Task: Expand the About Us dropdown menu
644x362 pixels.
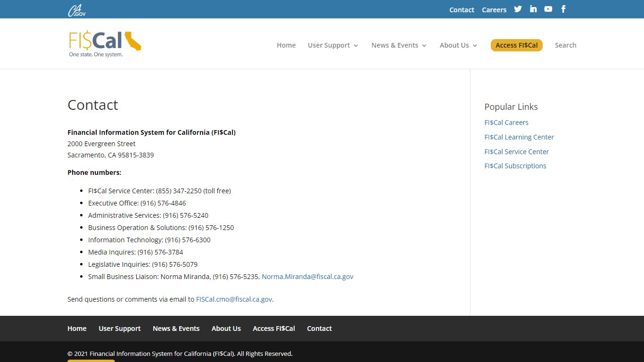Action: [x=458, y=45]
